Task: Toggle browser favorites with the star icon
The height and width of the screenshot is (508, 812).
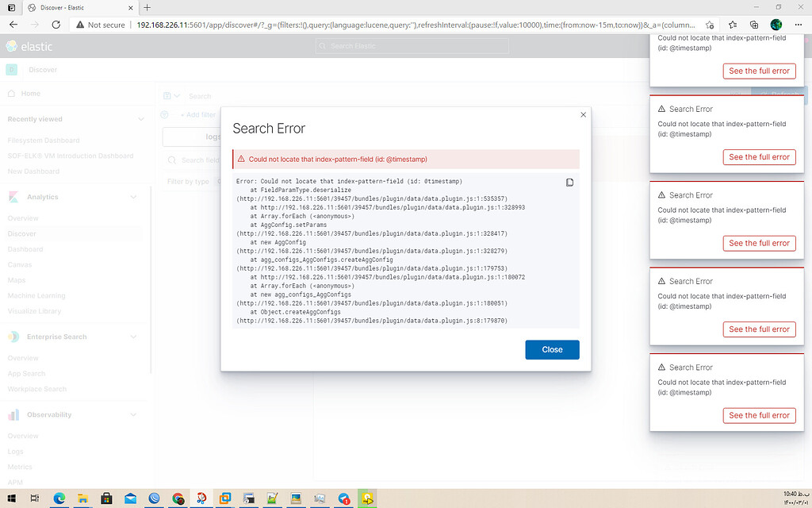Action: pyautogui.click(x=732, y=25)
